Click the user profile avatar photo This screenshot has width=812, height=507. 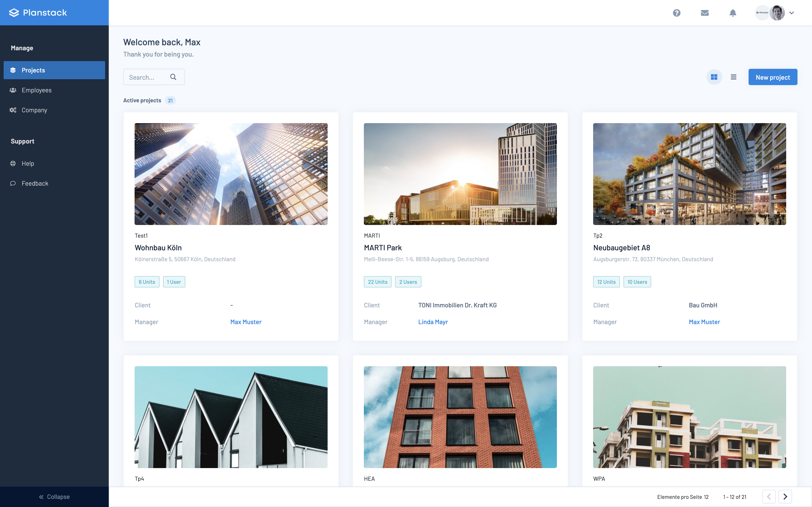(777, 13)
